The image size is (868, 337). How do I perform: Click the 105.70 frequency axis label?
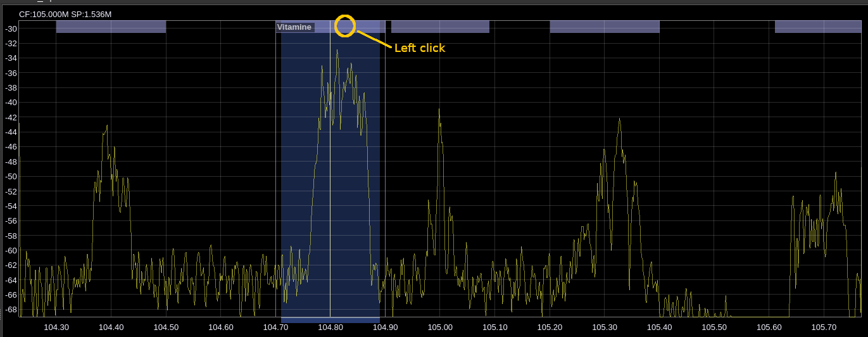tap(824, 327)
